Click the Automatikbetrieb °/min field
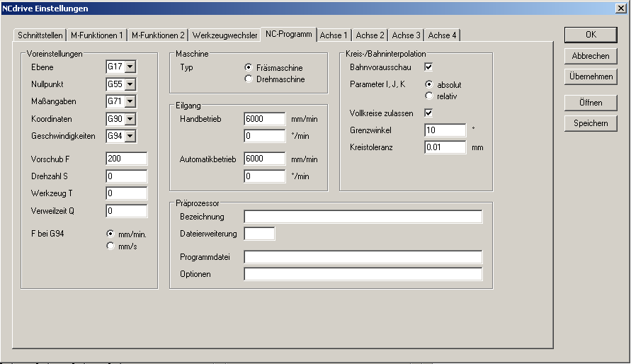This screenshot has width=631, height=364. (264, 176)
